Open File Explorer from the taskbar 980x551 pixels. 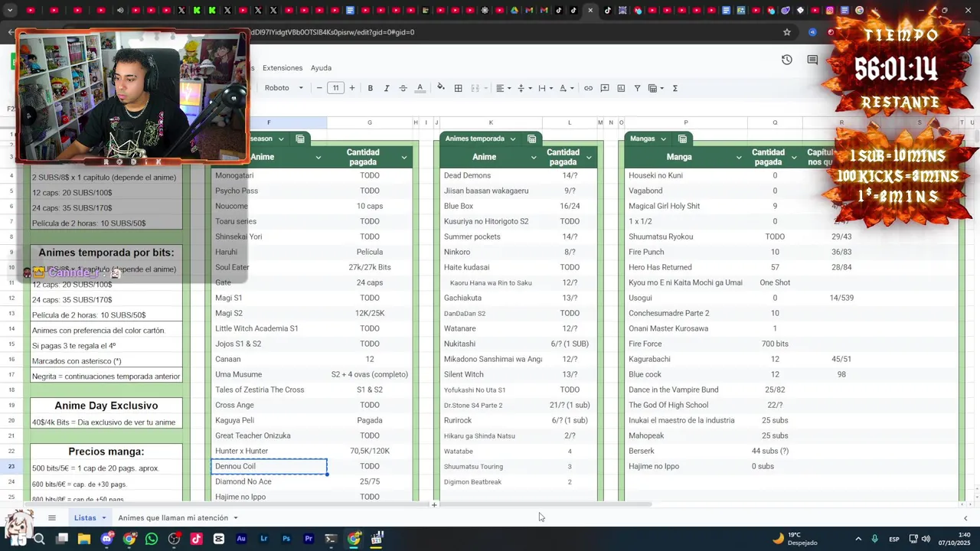pyautogui.click(x=84, y=539)
